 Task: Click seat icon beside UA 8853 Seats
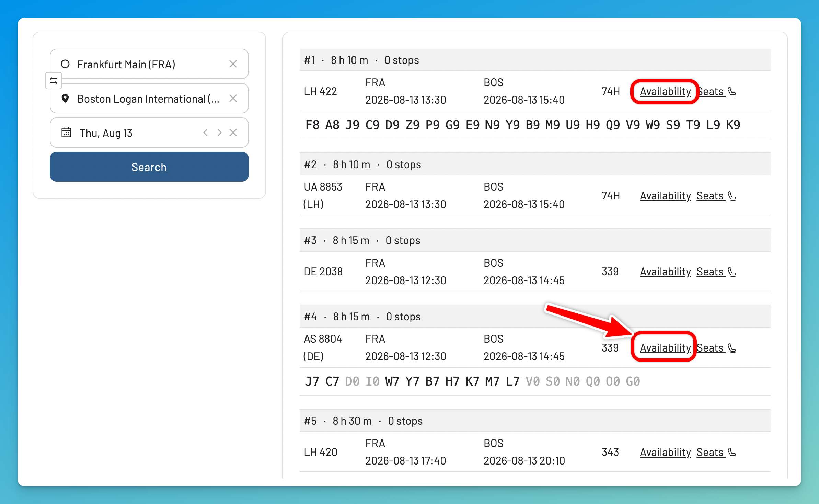click(732, 196)
